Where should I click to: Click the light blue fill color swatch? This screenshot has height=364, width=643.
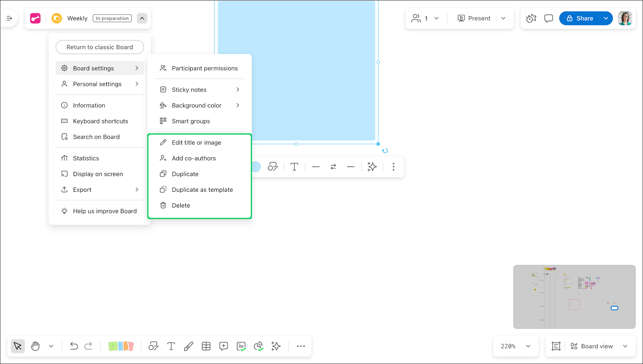coord(256,166)
